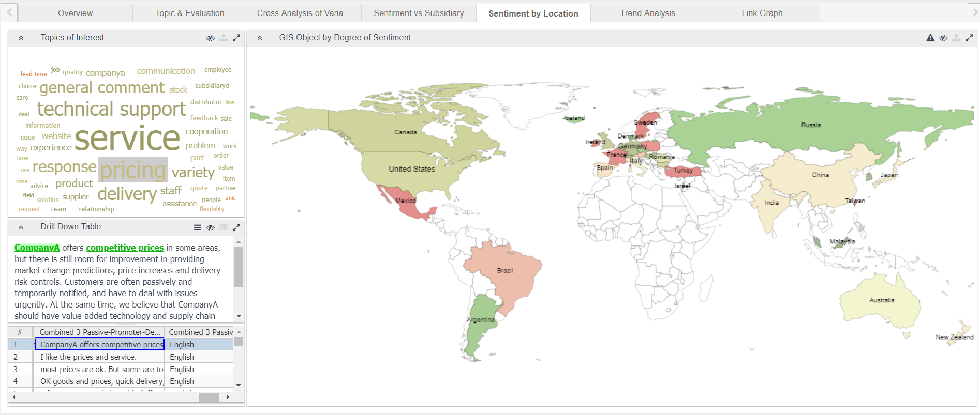This screenshot has height=415, width=980.
Task: Click the grid icon in Drill Down Table header
Action: pos(224,227)
